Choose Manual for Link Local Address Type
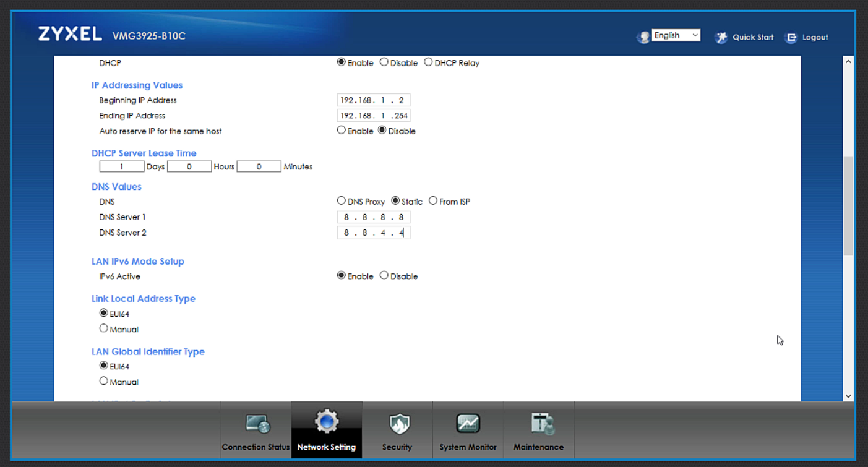868x467 pixels. click(104, 328)
